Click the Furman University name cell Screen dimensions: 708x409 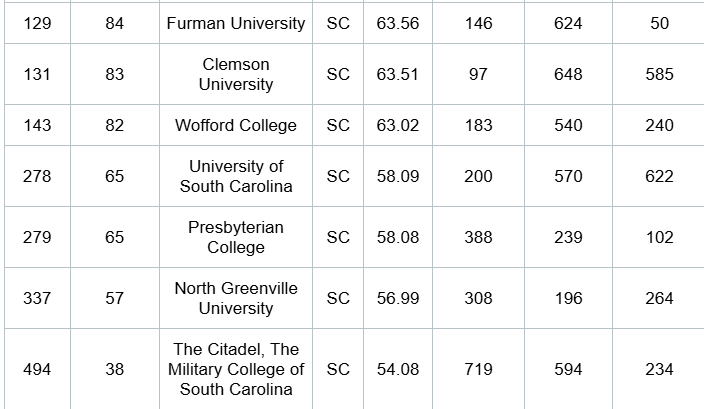click(x=236, y=23)
